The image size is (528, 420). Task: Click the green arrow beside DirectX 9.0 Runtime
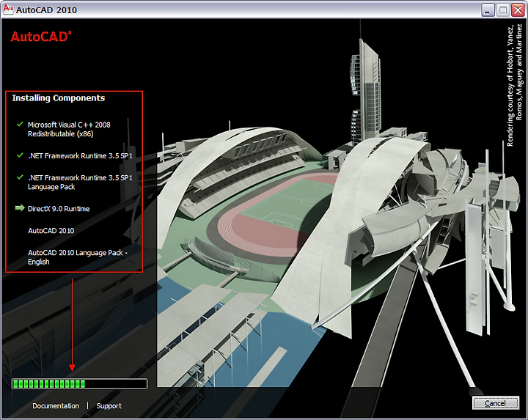[x=20, y=208]
